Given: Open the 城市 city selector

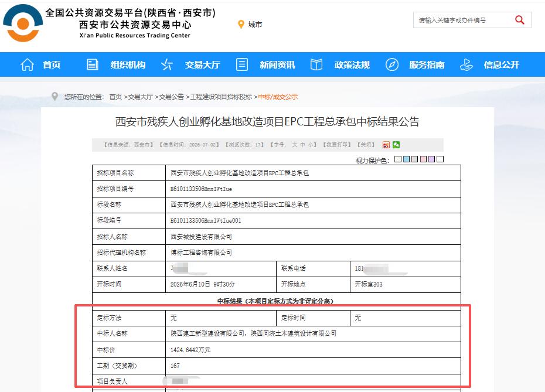Looking at the screenshot, I should 255,25.
